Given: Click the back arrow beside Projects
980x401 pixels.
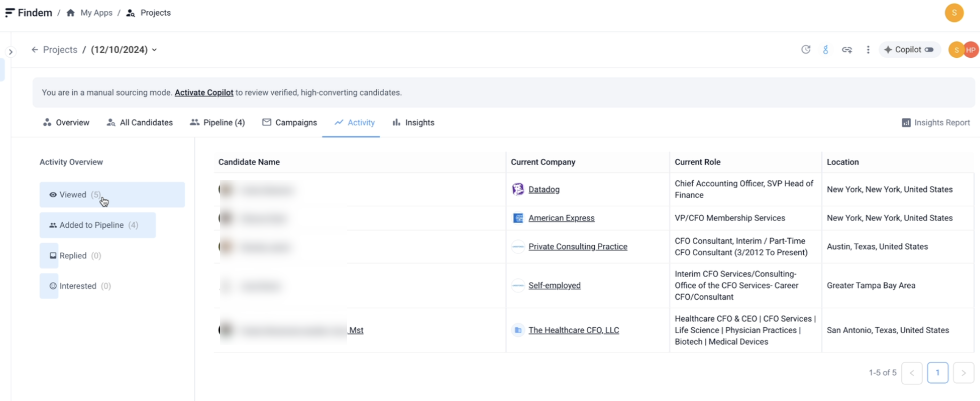Looking at the screenshot, I should [35, 50].
